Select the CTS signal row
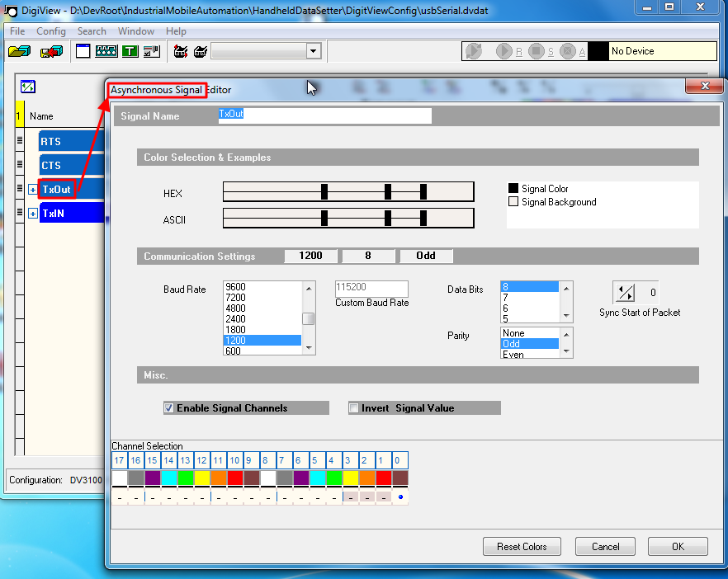 [x=72, y=165]
